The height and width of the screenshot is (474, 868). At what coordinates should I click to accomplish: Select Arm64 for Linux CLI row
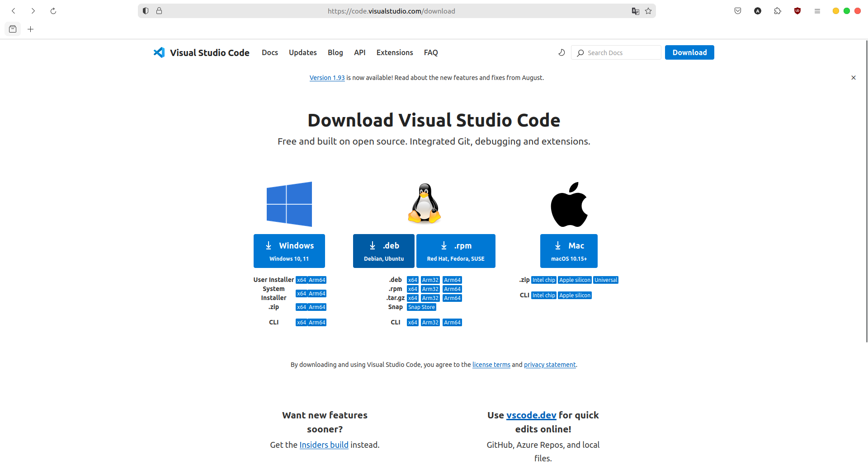pos(453,323)
